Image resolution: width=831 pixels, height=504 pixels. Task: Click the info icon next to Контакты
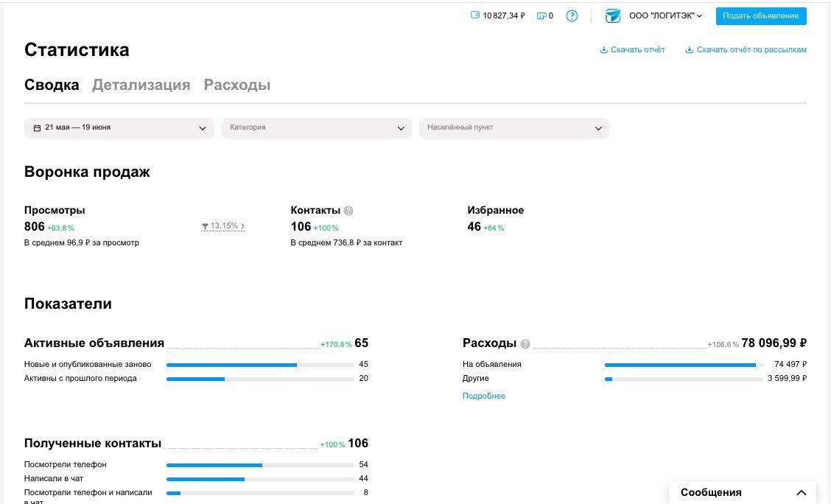(348, 211)
